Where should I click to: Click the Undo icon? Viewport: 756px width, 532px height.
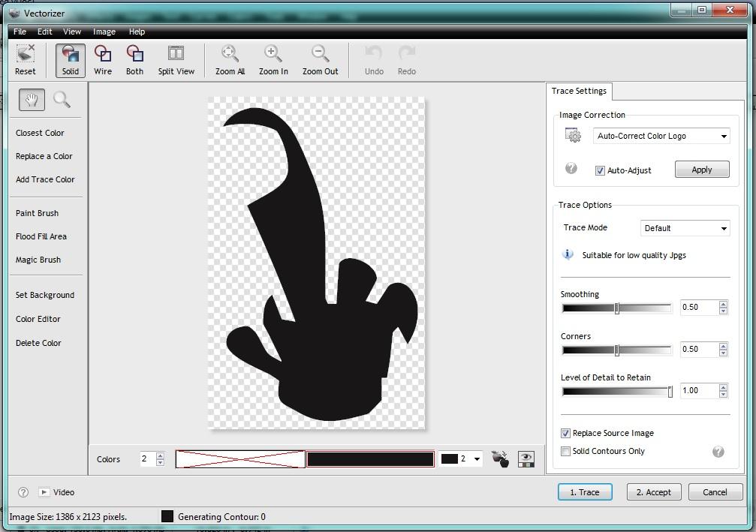click(x=374, y=60)
